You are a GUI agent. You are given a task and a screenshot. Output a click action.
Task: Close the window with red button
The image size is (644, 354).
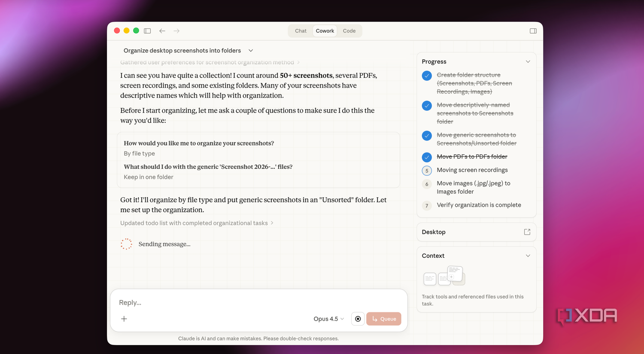coord(117,31)
